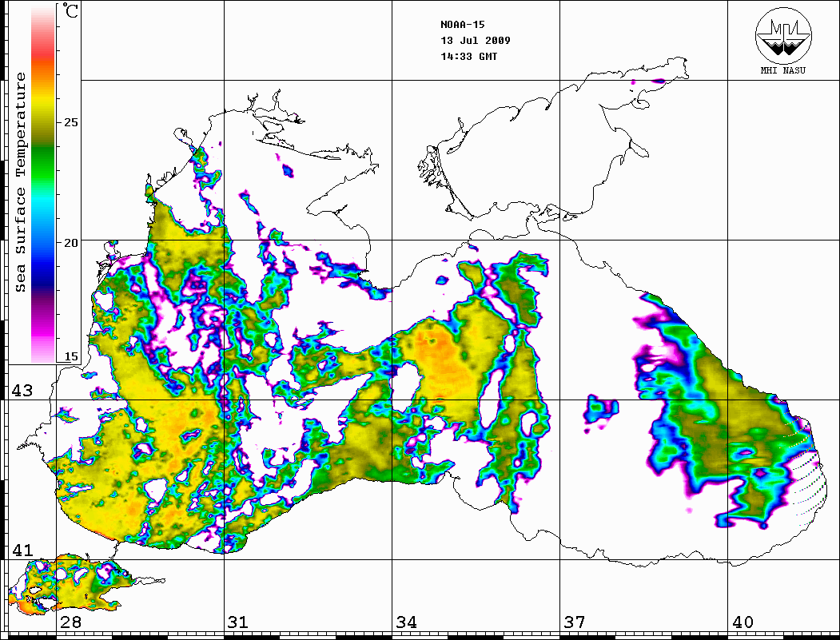Click the '37' longitude label
Viewport: 840px width, 640px height.
point(574,622)
